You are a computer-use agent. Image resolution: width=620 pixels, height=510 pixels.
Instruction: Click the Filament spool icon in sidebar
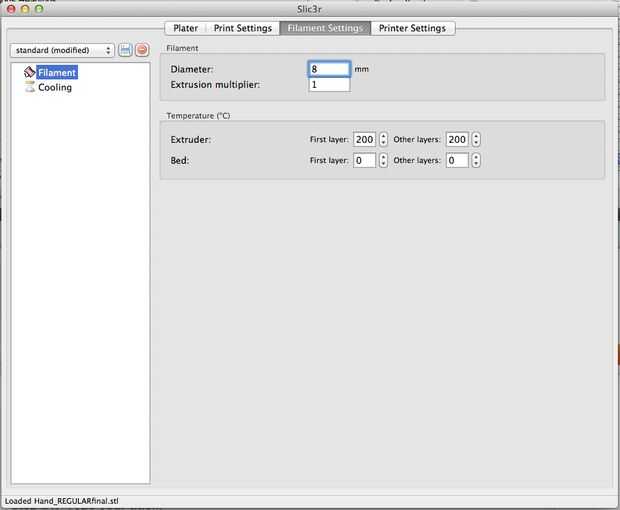pyautogui.click(x=29, y=72)
